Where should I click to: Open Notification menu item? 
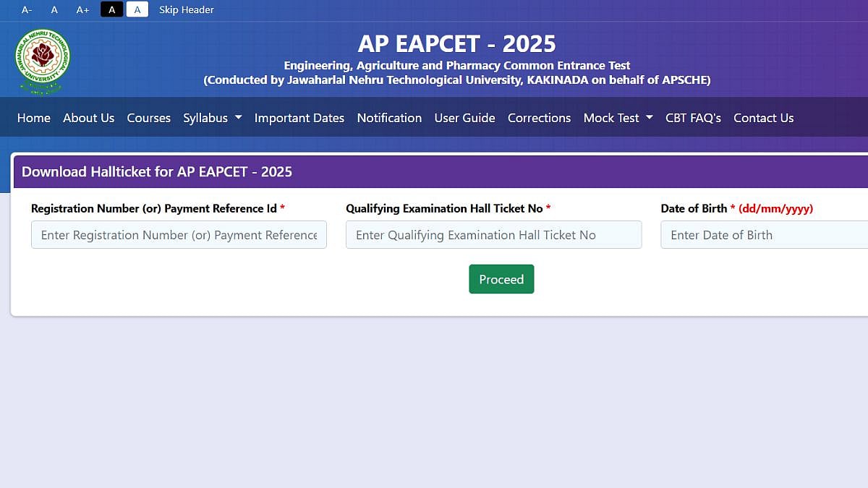point(389,118)
